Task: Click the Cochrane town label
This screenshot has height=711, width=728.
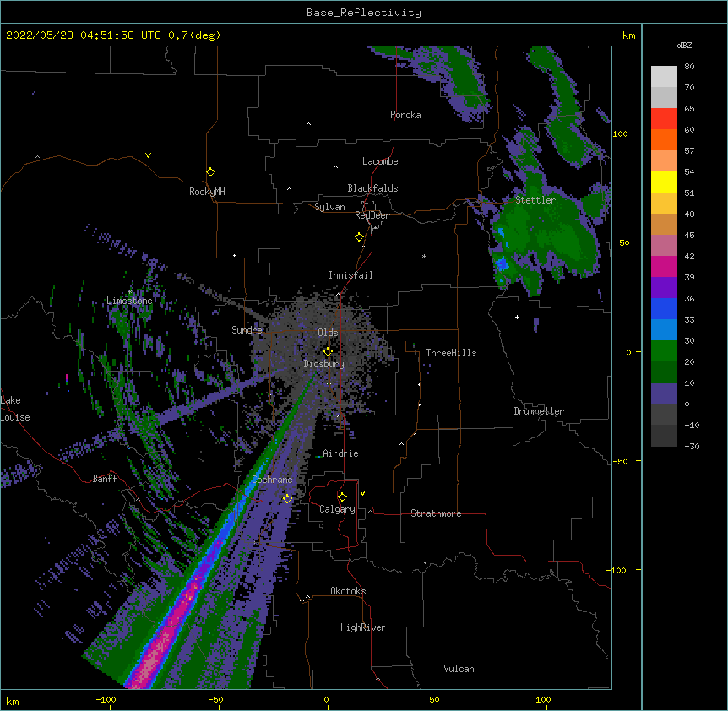Action: click(272, 480)
